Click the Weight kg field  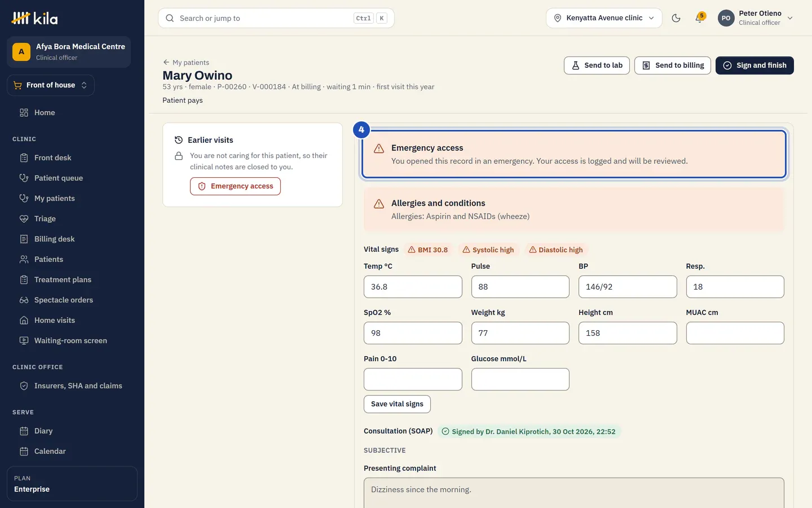[x=520, y=333]
